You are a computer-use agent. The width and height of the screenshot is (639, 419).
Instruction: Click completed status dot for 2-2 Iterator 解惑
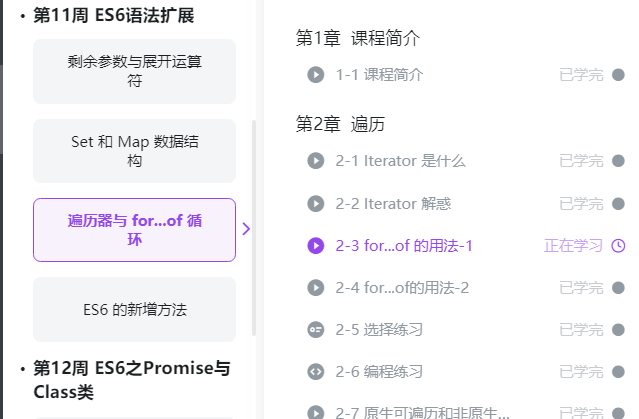point(618,204)
